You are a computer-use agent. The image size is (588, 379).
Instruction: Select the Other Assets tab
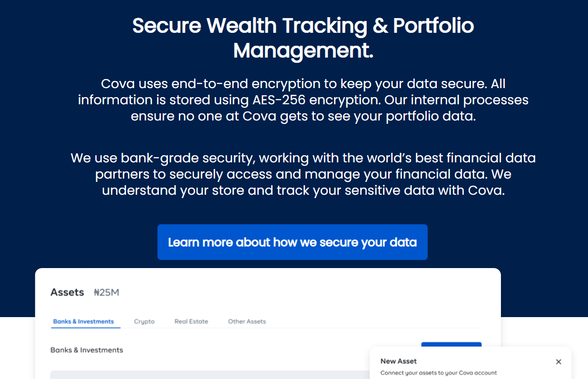pyautogui.click(x=247, y=321)
